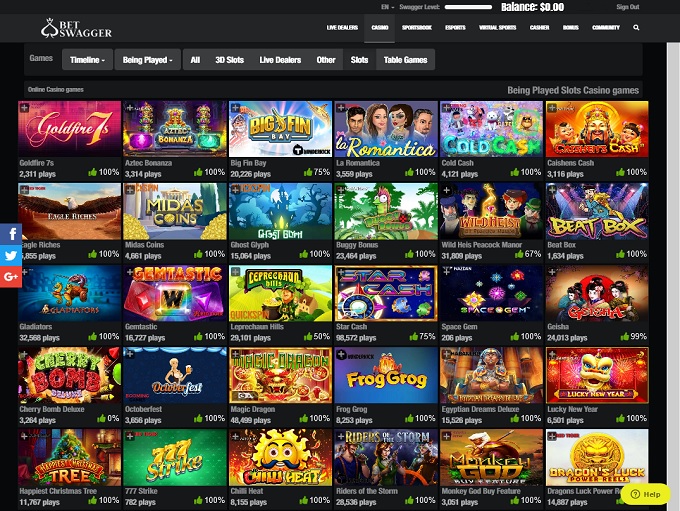
Task: Select the Table Games filter
Action: (405, 60)
